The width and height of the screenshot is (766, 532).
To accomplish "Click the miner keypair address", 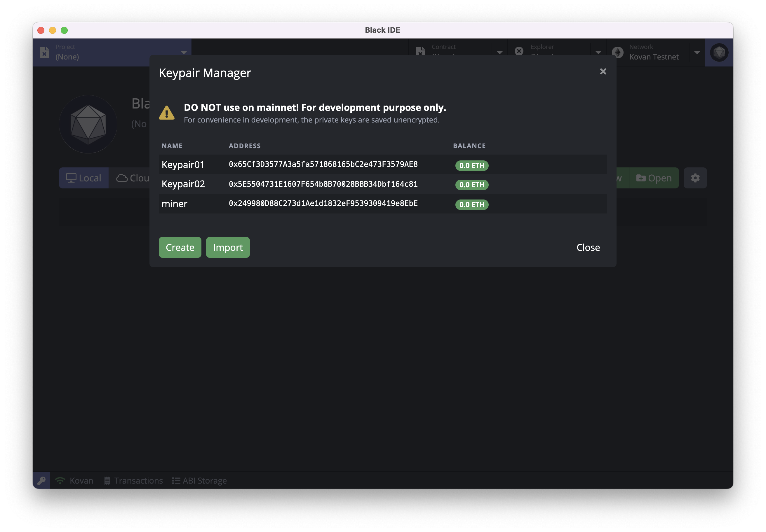I will click(x=323, y=203).
